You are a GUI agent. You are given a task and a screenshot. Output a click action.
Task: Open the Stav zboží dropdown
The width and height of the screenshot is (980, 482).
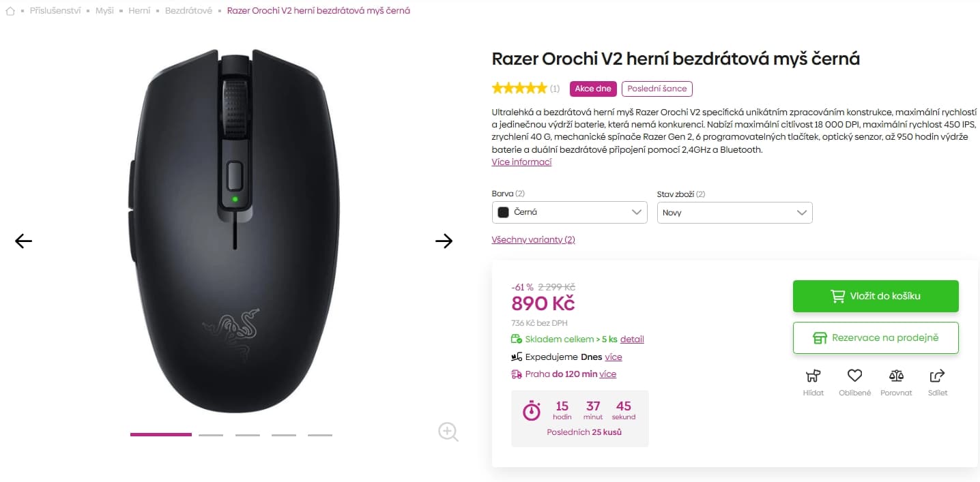coord(734,212)
